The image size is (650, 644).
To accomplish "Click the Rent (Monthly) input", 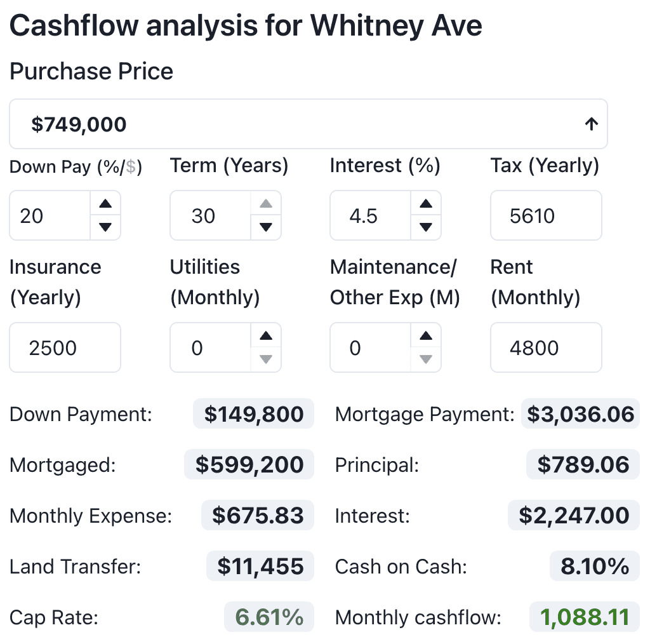I will tap(545, 348).
